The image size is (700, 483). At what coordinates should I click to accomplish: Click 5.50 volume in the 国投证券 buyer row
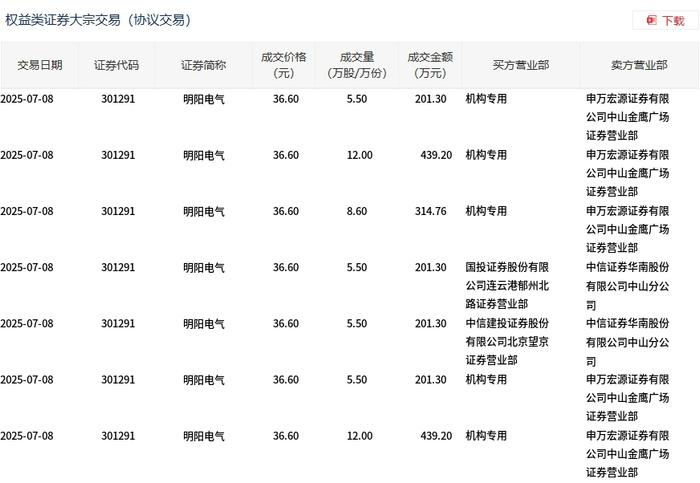pyautogui.click(x=357, y=267)
